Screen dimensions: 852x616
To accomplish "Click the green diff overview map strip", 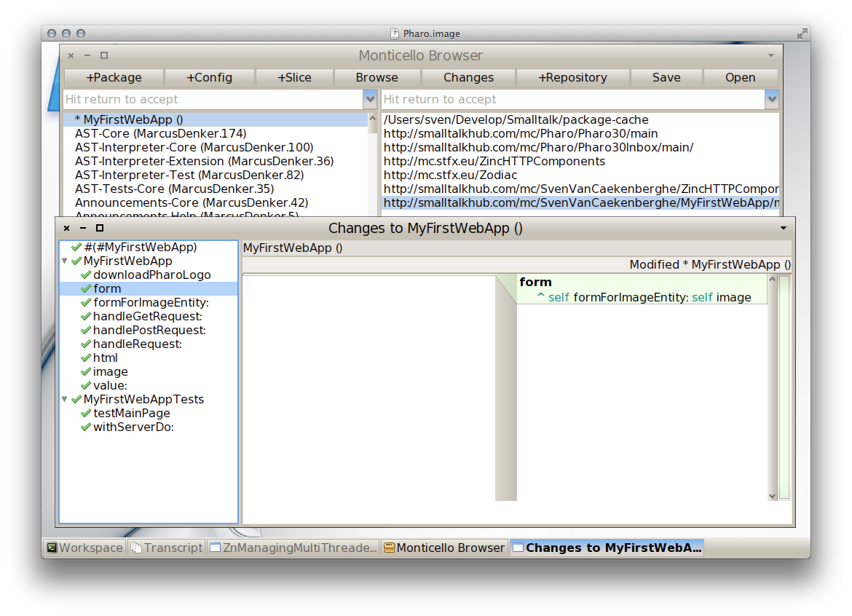I will coord(784,387).
